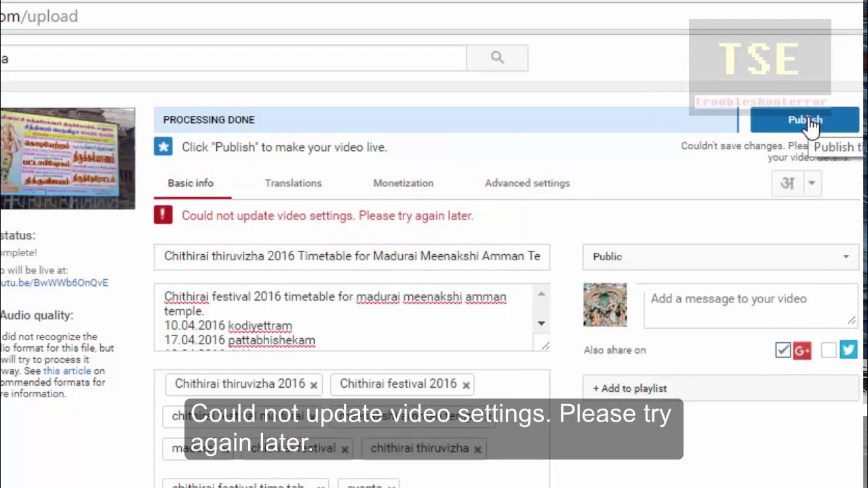Remove the 'Chithirai thiruvizha 2016' tag
Viewport: 868px width, 488px height.
(x=313, y=385)
